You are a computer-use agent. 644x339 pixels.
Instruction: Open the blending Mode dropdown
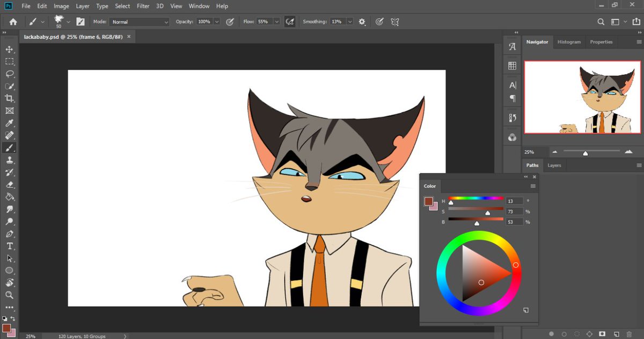(140, 22)
